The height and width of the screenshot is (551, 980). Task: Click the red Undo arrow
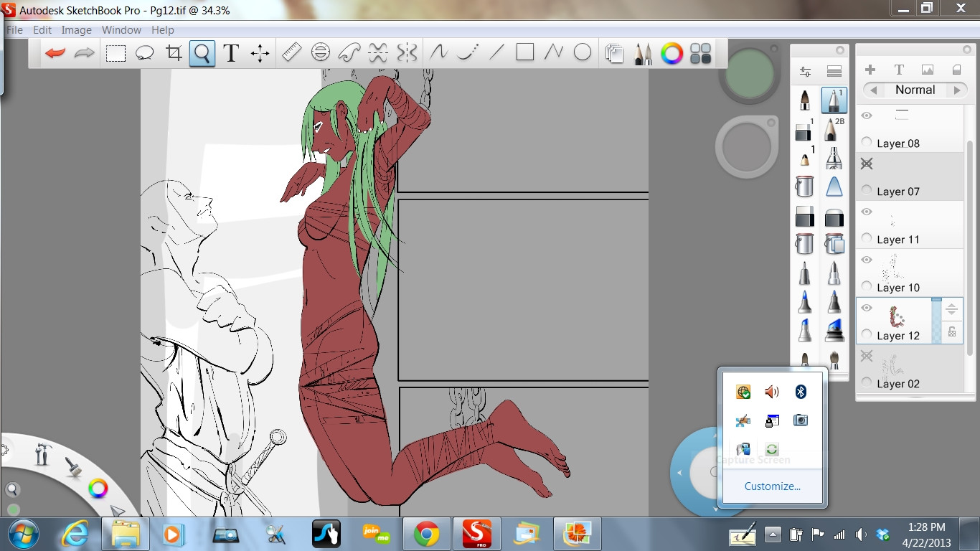[x=55, y=53]
